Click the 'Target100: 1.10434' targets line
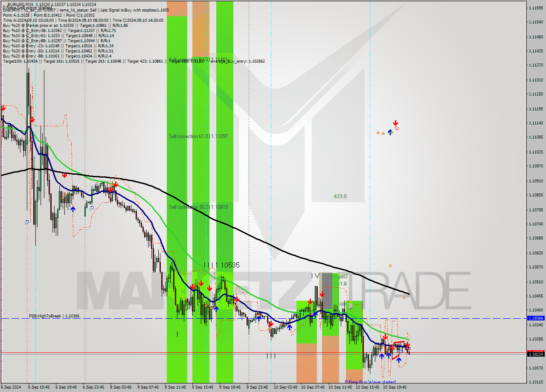The image size is (546, 392). [134, 61]
